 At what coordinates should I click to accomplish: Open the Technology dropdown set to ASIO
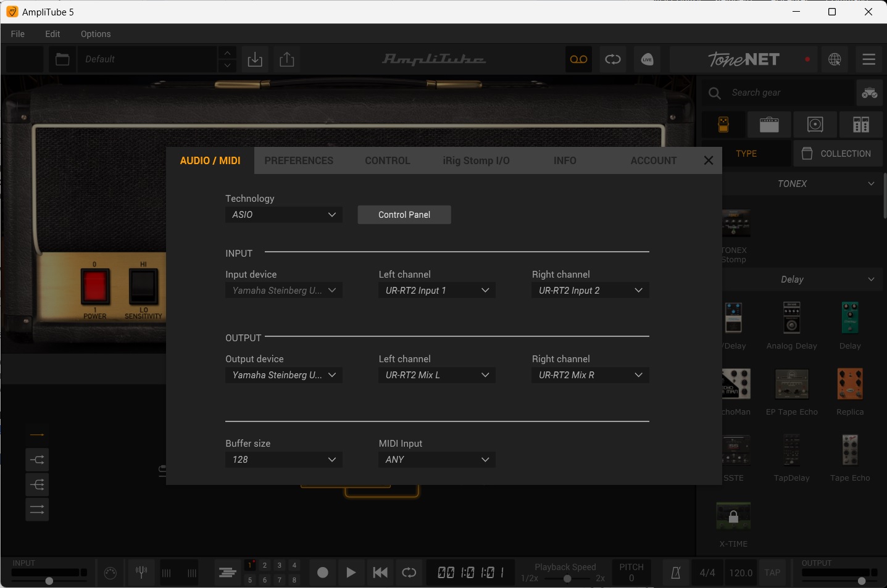[x=283, y=214]
